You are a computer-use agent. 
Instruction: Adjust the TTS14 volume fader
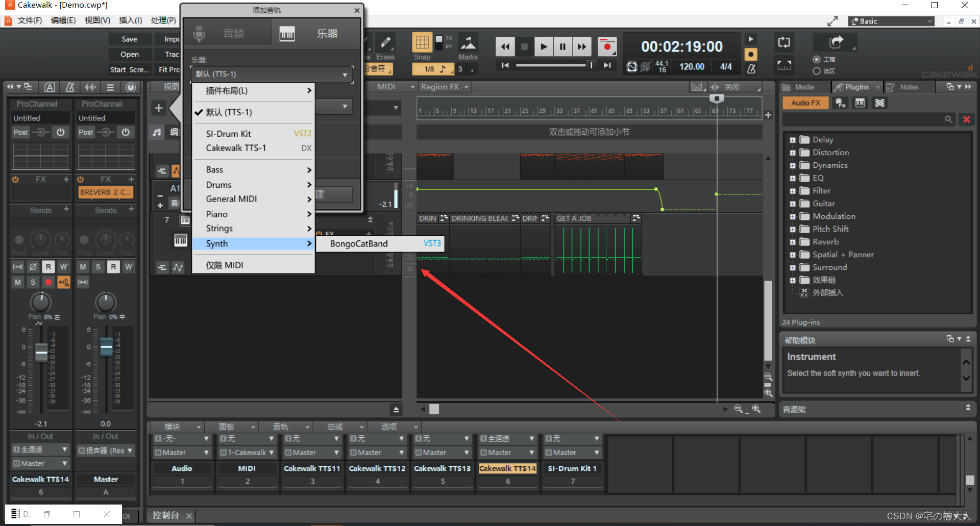41,352
